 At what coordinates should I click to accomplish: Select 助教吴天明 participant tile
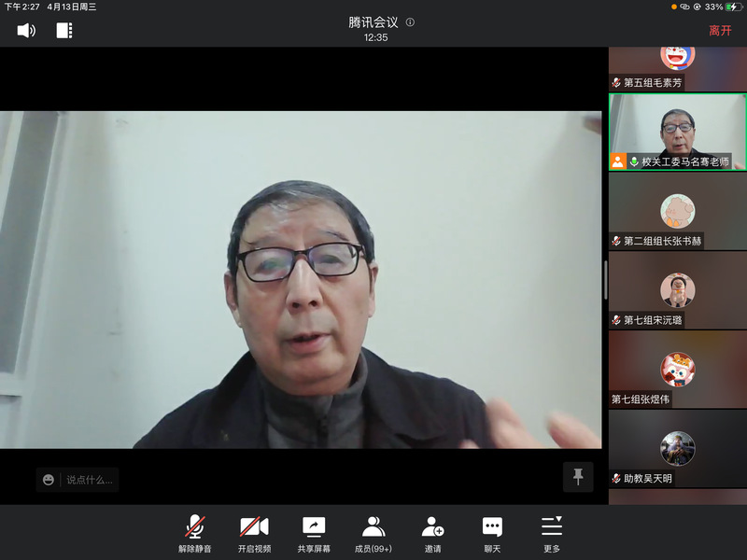(x=677, y=449)
